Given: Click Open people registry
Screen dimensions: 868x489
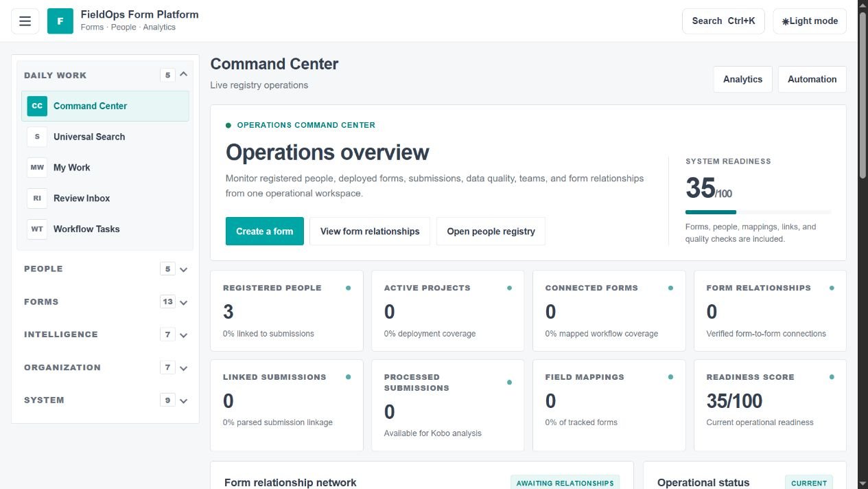Looking at the screenshot, I should click(491, 231).
